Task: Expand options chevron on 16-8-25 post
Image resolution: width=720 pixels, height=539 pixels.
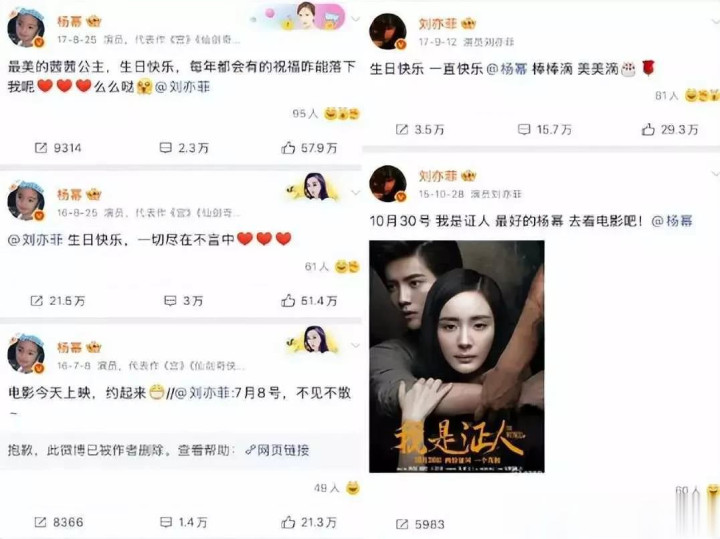Action: coord(355,193)
